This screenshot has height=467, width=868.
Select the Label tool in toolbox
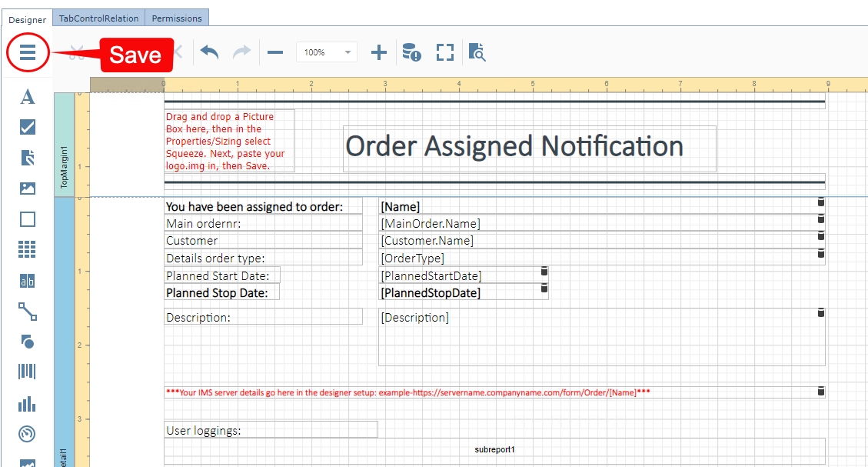28,97
